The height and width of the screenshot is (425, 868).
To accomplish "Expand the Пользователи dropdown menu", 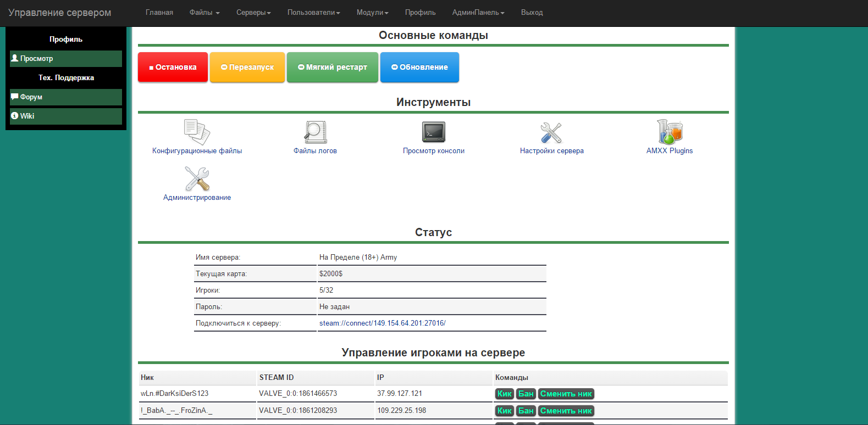I will click(x=313, y=13).
